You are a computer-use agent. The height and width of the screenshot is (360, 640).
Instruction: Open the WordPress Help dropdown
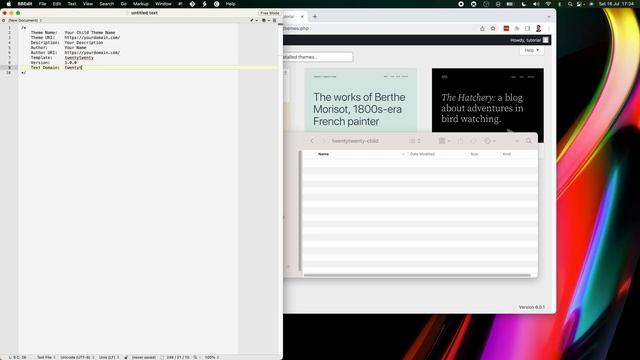[x=532, y=50]
